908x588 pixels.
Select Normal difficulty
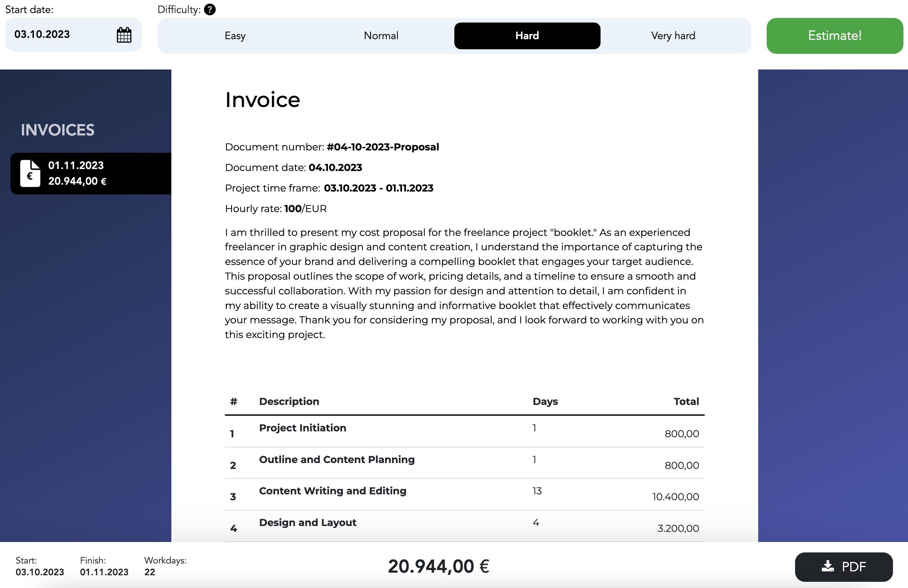click(x=381, y=36)
